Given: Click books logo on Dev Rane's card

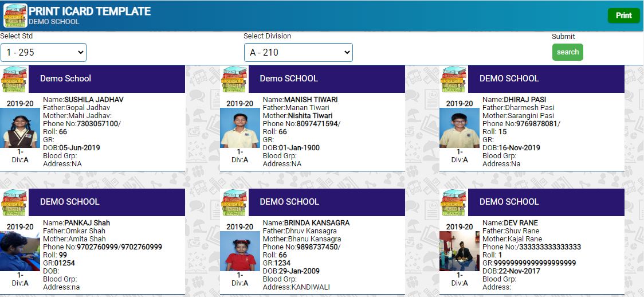Looking at the screenshot, I should [x=454, y=202].
